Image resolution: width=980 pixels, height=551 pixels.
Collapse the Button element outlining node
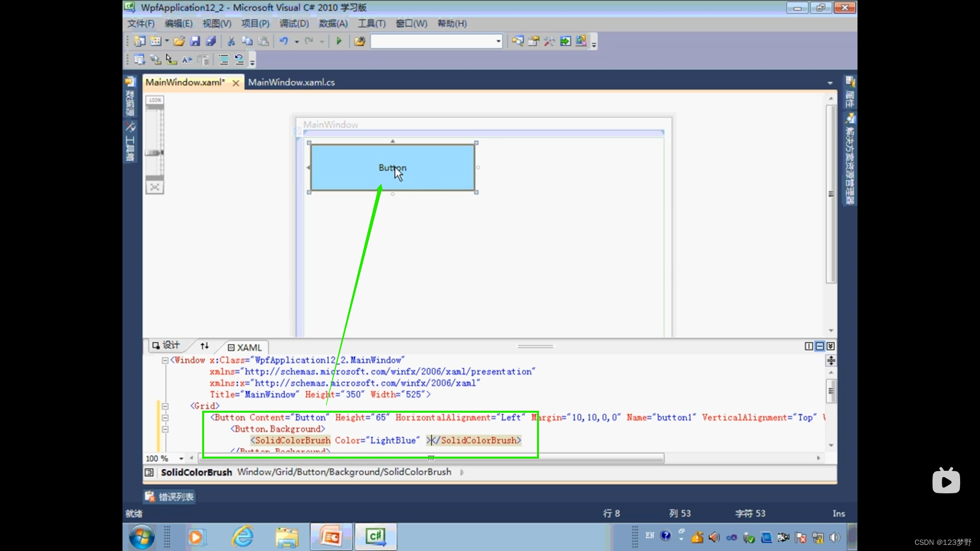165,418
